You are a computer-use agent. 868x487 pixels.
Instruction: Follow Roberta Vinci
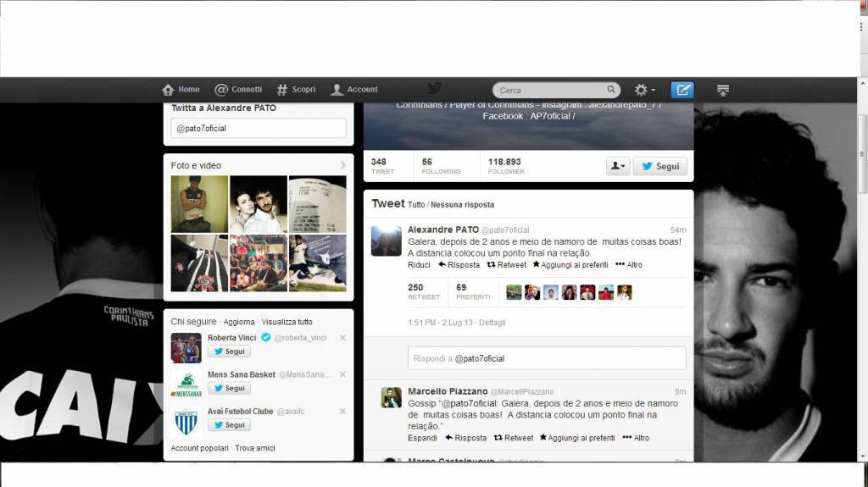click(229, 351)
